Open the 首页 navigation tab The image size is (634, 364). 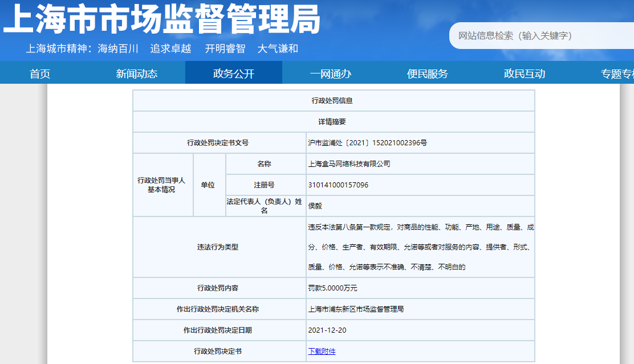40,73
